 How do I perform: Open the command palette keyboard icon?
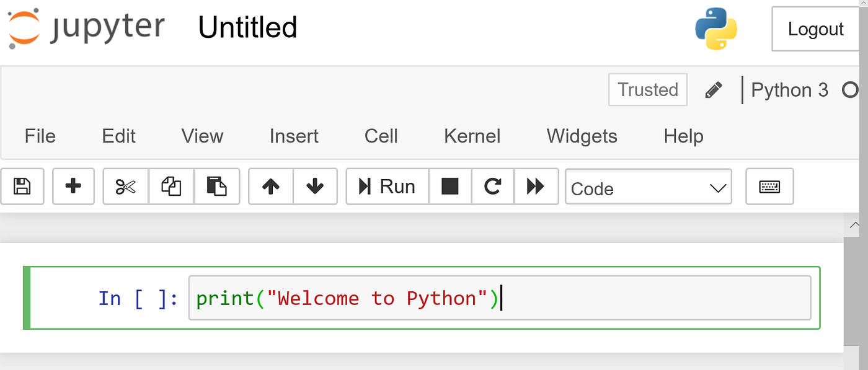[x=769, y=186]
